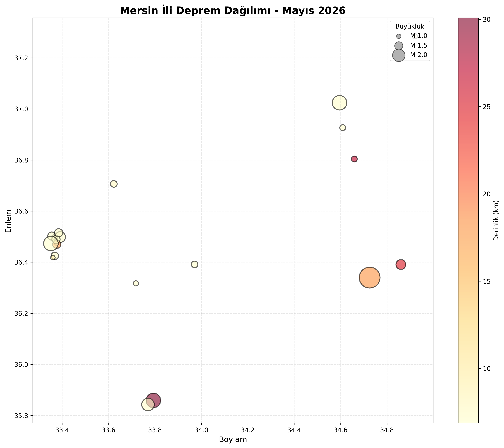Click the pale bubble overlapping the maroon bubble
This screenshot has width=504, height=448.
click(148, 405)
